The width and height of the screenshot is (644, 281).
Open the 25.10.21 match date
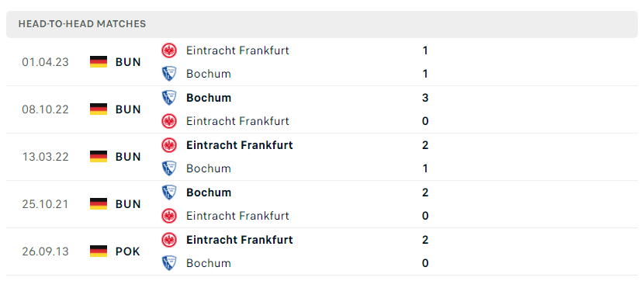46,204
